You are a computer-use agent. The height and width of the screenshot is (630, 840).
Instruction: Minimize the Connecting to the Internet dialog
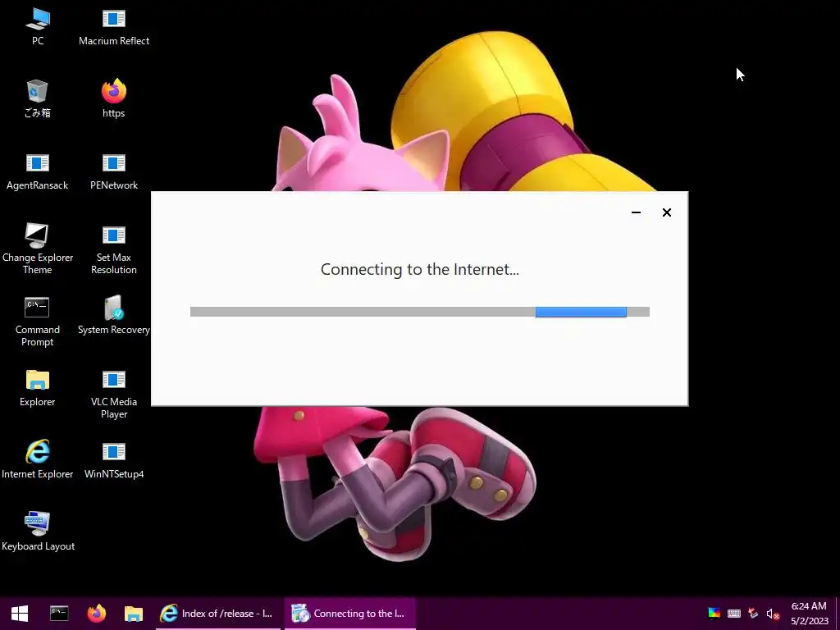[636, 212]
